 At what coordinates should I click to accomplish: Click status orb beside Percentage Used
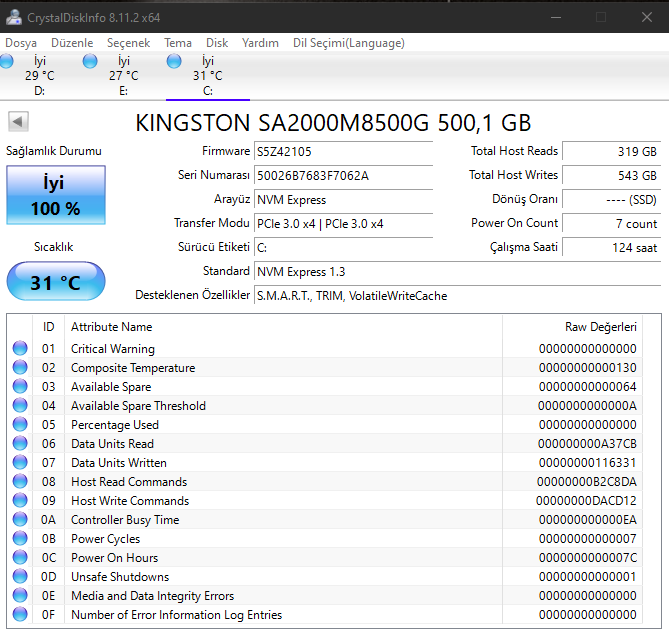click(x=20, y=425)
